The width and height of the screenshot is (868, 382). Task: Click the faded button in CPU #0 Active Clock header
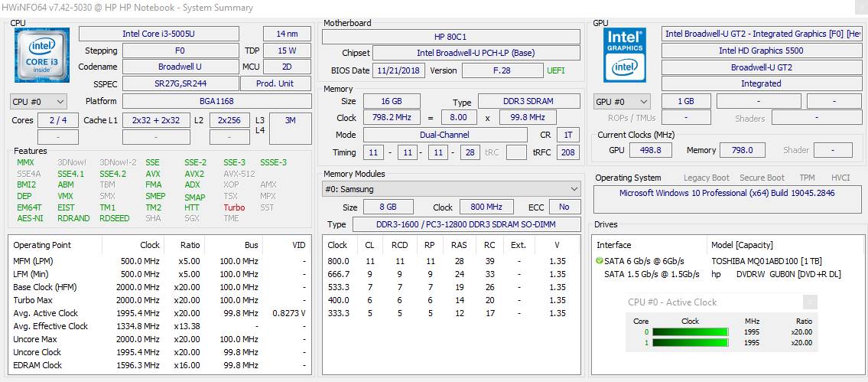810,302
